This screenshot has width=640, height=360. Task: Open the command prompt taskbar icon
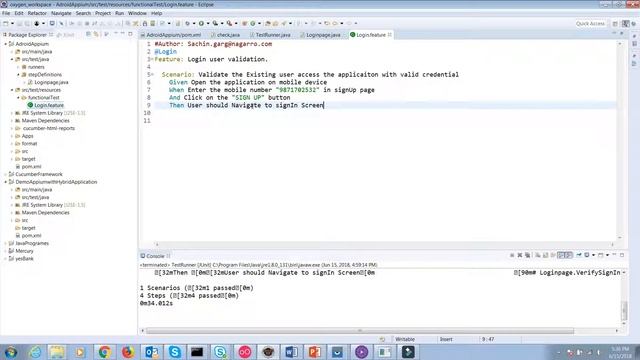tap(197, 352)
